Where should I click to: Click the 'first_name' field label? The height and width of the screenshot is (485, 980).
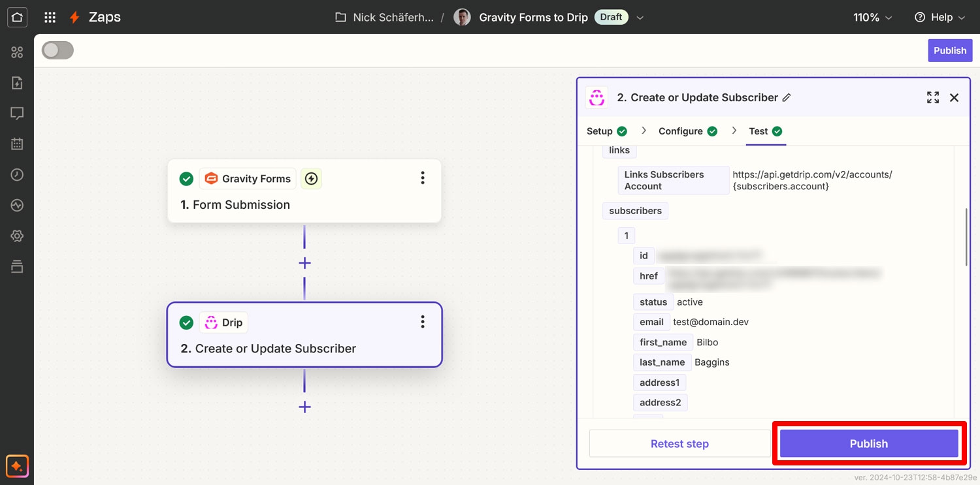pos(663,342)
